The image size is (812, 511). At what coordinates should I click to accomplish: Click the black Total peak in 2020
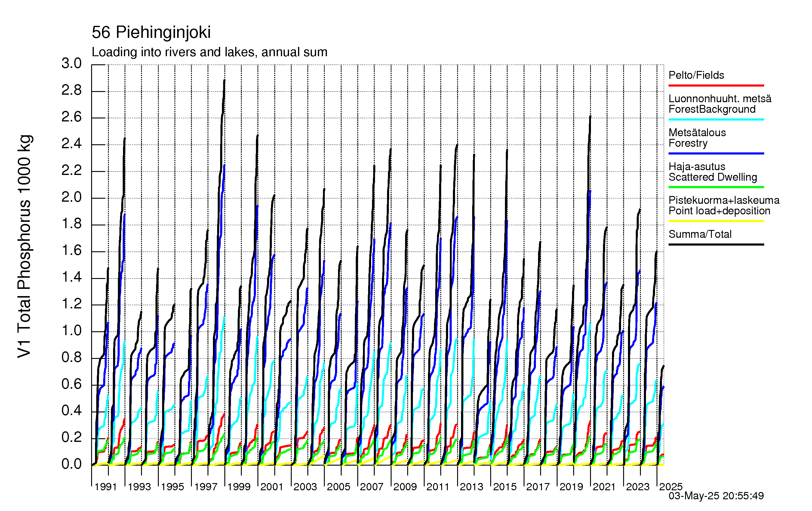tap(590, 116)
